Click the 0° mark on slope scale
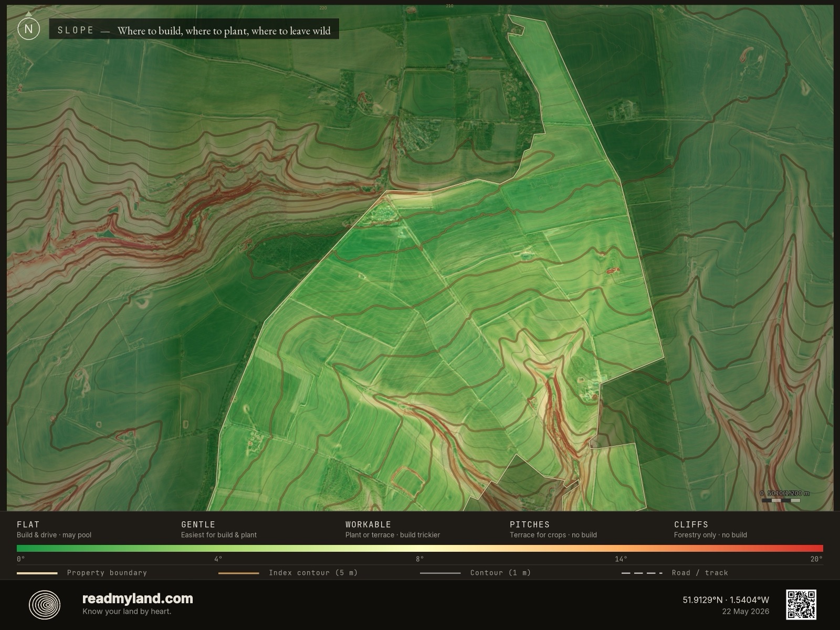The width and height of the screenshot is (840, 630). point(21,559)
